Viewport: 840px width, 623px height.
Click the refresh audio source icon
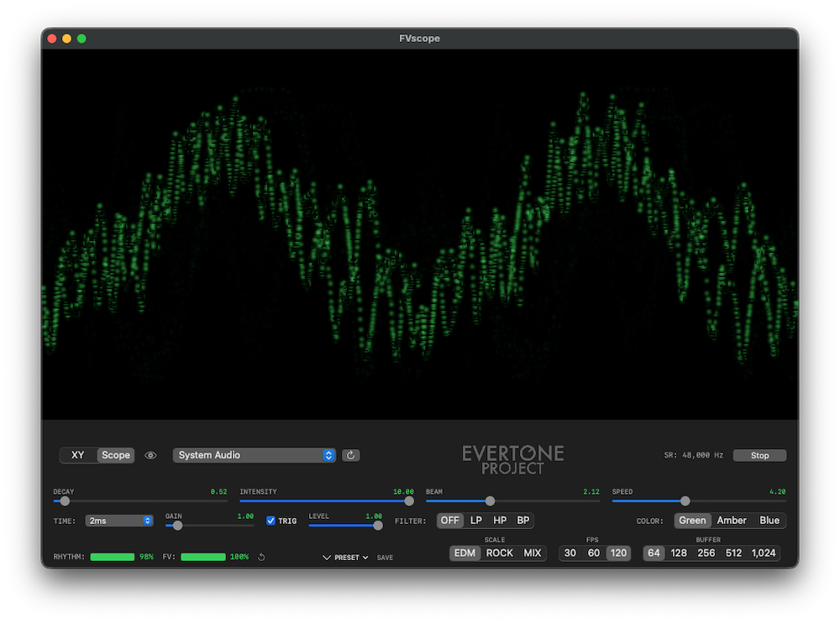tap(351, 455)
